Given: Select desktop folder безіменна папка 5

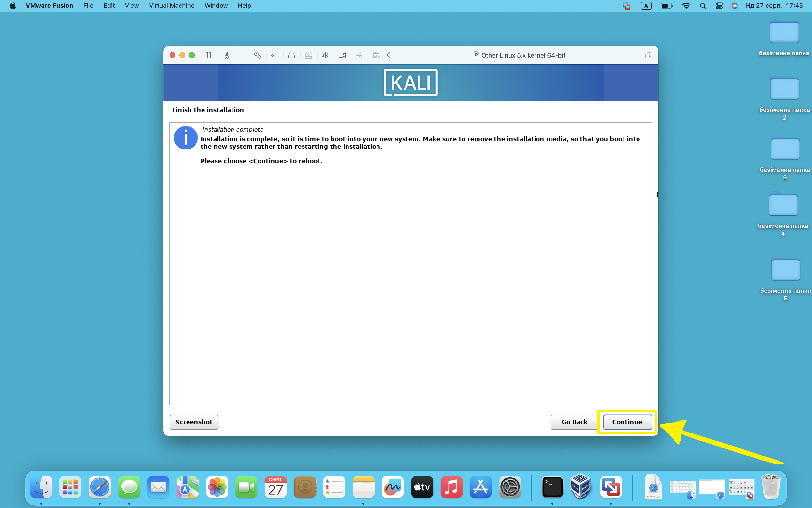Looking at the screenshot, I should coord(785,279).
